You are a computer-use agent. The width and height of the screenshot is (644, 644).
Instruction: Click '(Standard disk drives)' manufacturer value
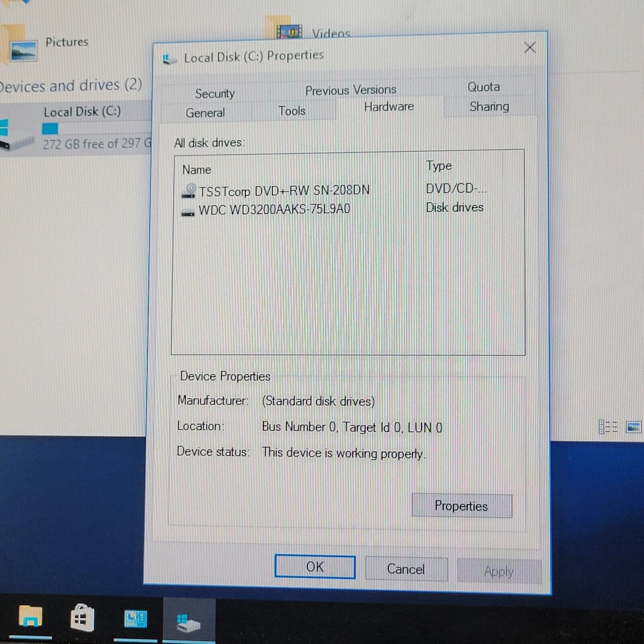318,401
